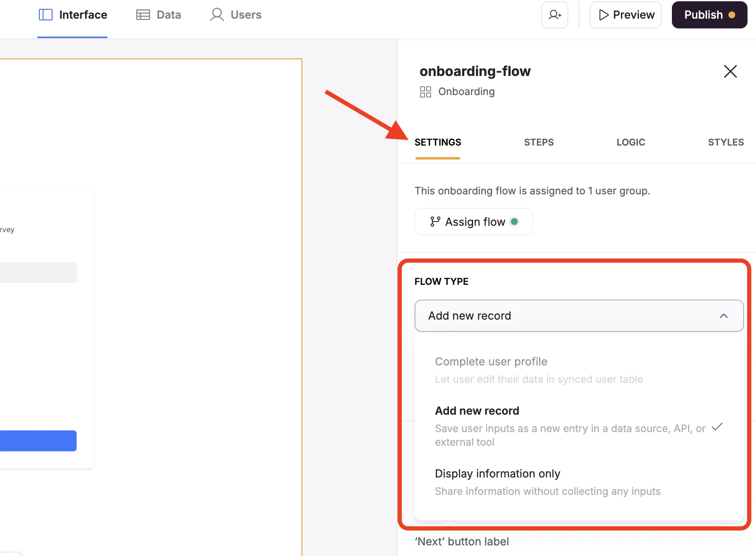Choose the Display information only option
Screen dimensions: 756x556
click(578, 482)
